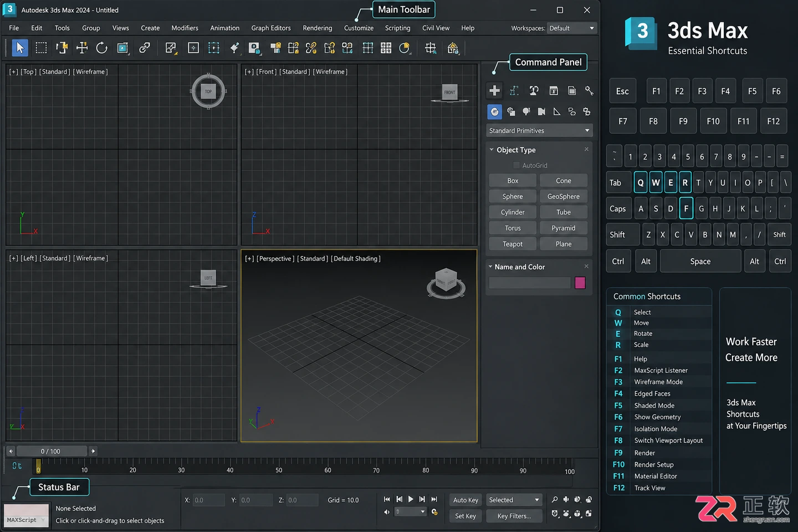This screenshot has width=798, height=532.
Task: Select the Cameras category icon
Action: pos(541,112)
